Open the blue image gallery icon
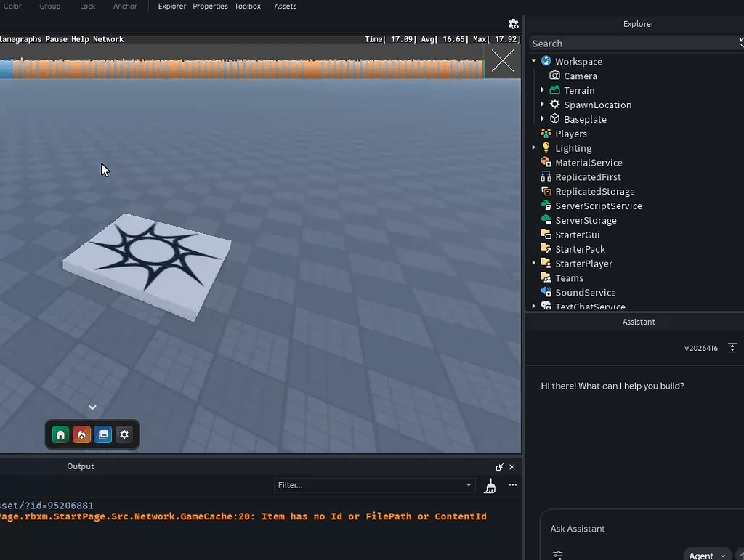This screenshot has width=744, height=560. point(103,434)
